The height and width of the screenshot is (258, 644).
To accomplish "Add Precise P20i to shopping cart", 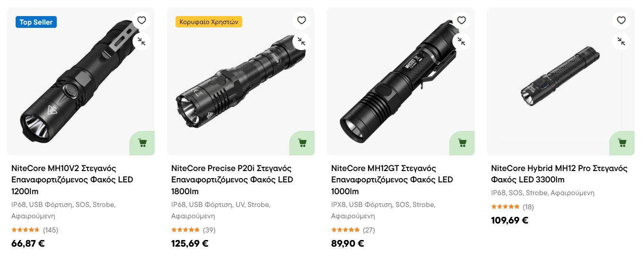I will pos(302,143).
